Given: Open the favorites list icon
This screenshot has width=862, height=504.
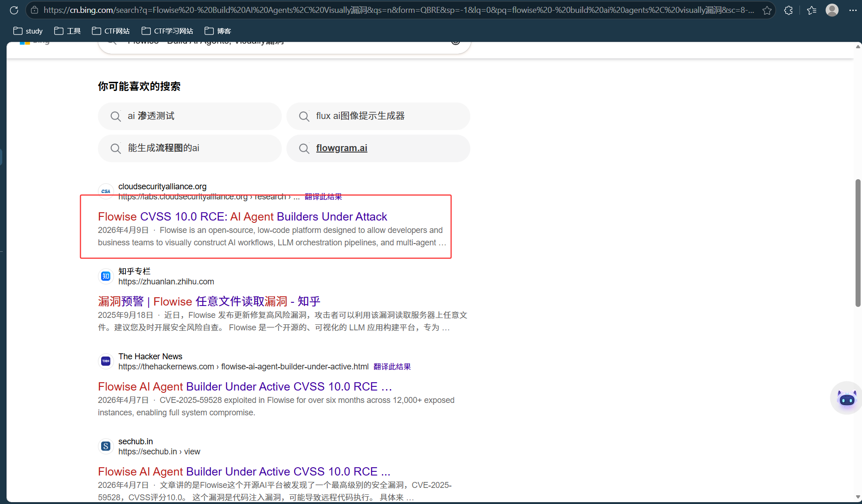Looking at the screenshot, I should 811,10.
